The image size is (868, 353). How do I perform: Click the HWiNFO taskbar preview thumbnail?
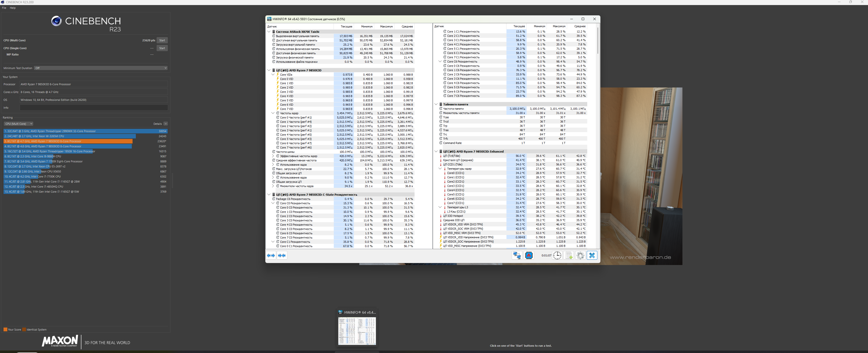tap(357, 331)
